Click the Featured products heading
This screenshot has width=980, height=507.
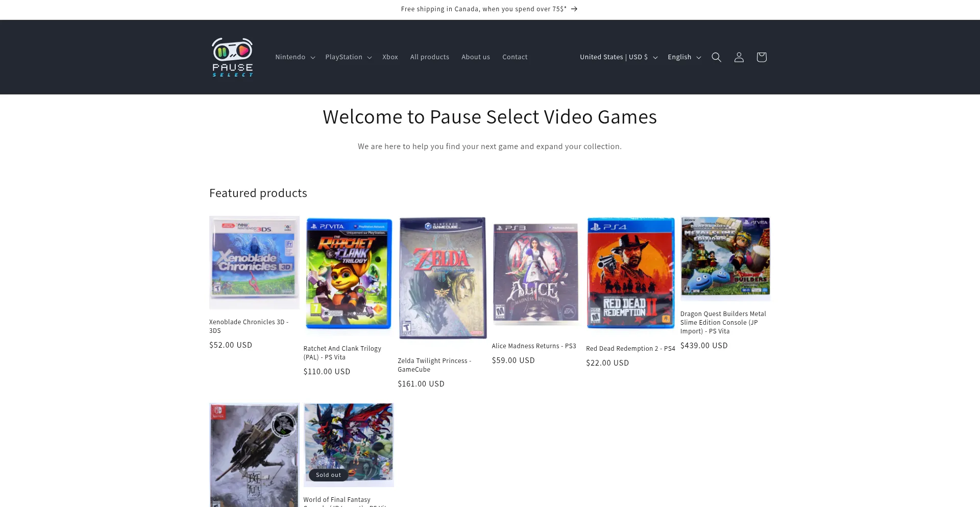pyautogui.click(x=258, y=193)
